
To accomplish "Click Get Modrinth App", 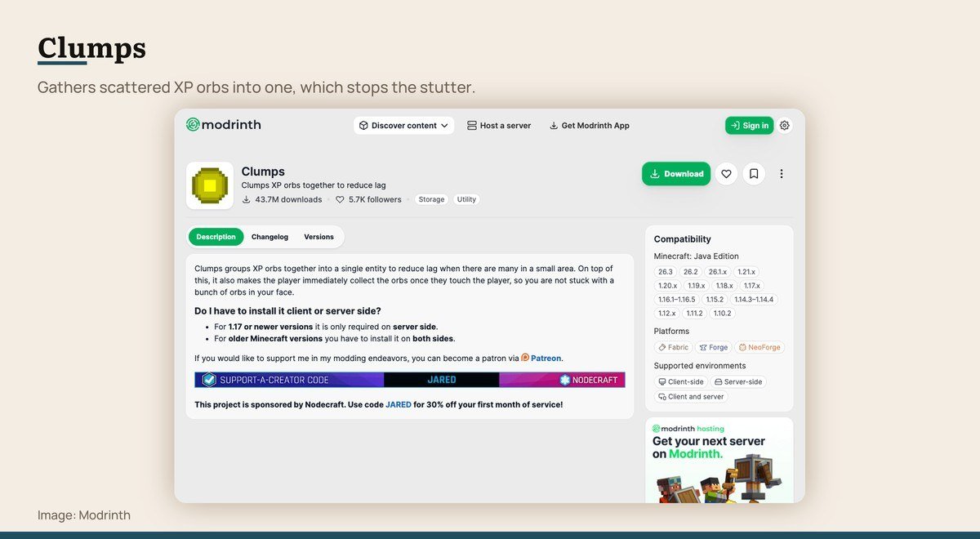I will pos(589,126).
